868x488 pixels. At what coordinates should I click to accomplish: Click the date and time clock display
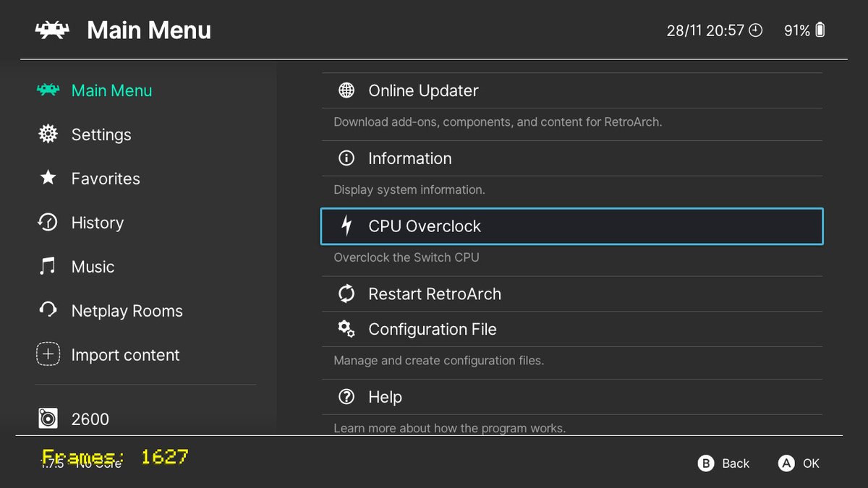(x=714, y=30)
